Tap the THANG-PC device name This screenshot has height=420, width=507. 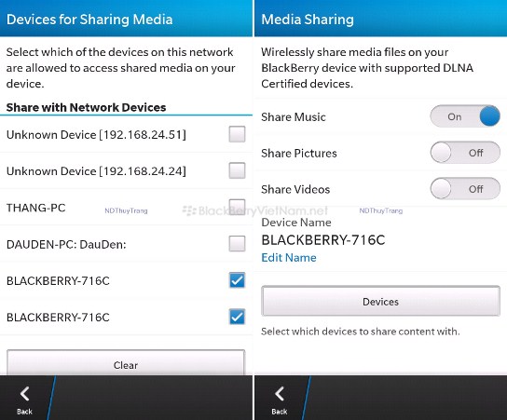point(36,208)
